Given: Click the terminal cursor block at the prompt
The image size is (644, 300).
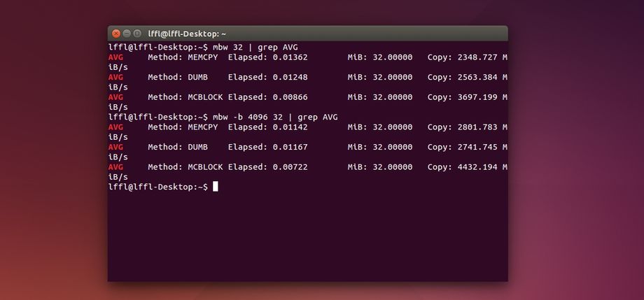Looking at the screenshot, I should click(215, 187).
